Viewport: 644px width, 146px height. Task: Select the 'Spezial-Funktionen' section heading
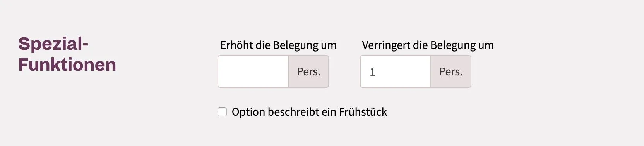67,54
